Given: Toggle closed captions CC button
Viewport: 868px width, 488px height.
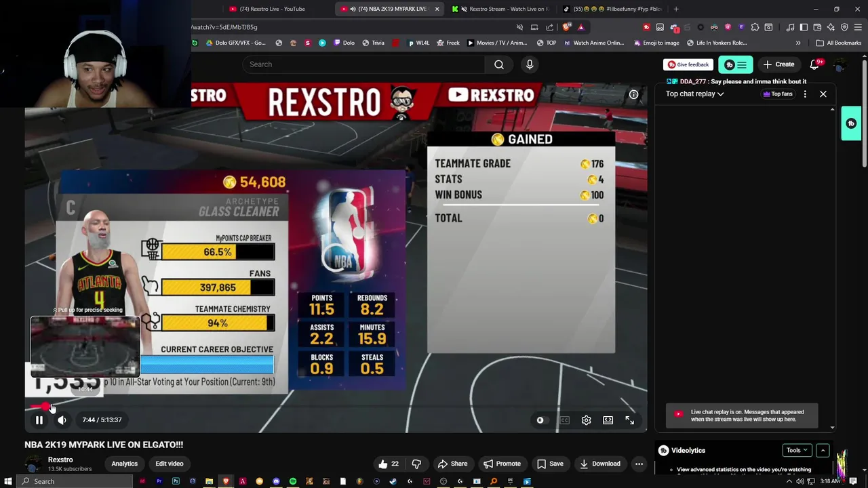Looking at the screenshot, I should [564, 420].
